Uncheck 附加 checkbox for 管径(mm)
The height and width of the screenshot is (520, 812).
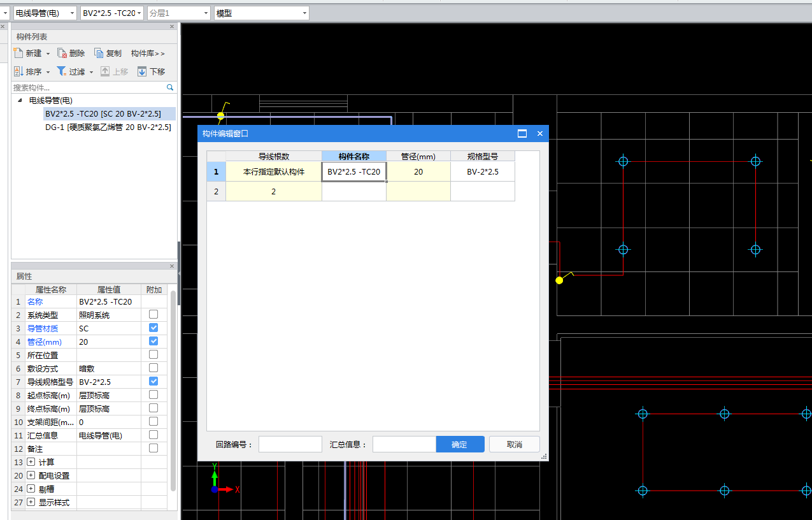click(153, 341)
